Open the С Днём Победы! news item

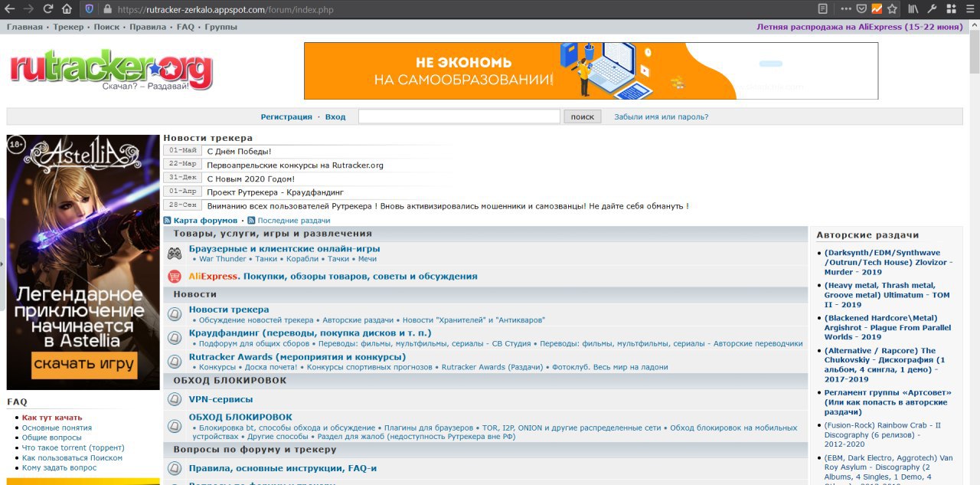(239, 152)
